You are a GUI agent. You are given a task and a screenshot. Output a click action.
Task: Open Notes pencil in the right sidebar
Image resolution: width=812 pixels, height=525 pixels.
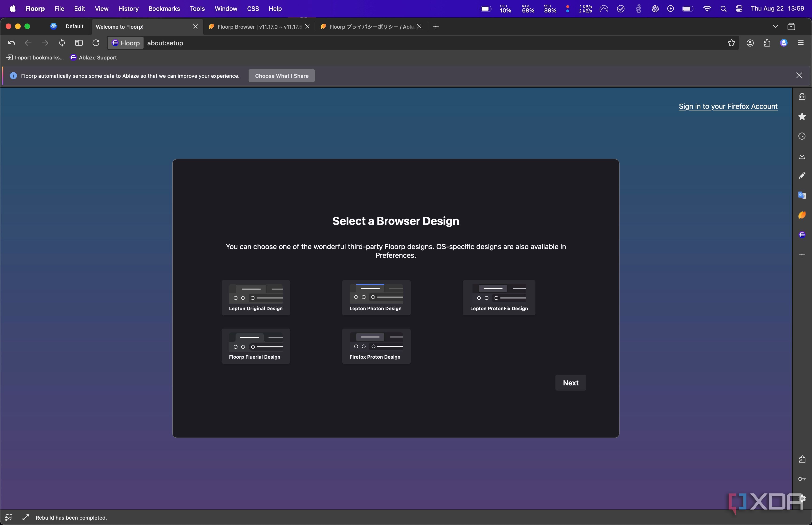pyautogui.click(x=802, y=176)
